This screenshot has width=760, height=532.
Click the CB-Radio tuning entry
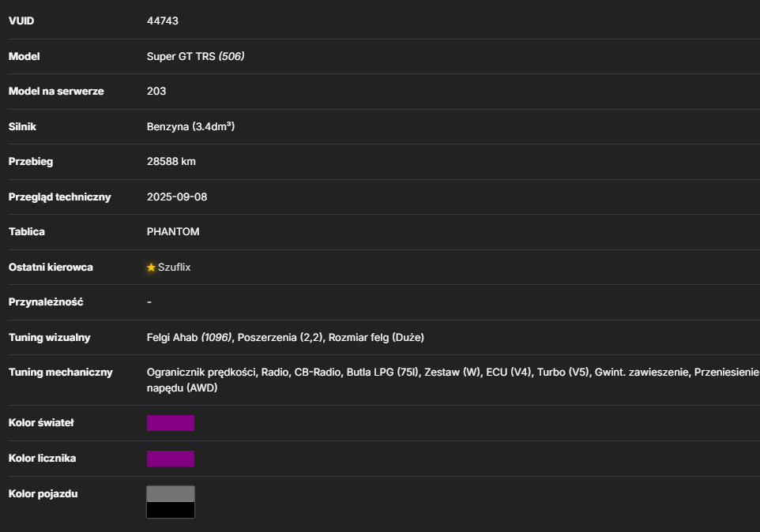point(318,373)
